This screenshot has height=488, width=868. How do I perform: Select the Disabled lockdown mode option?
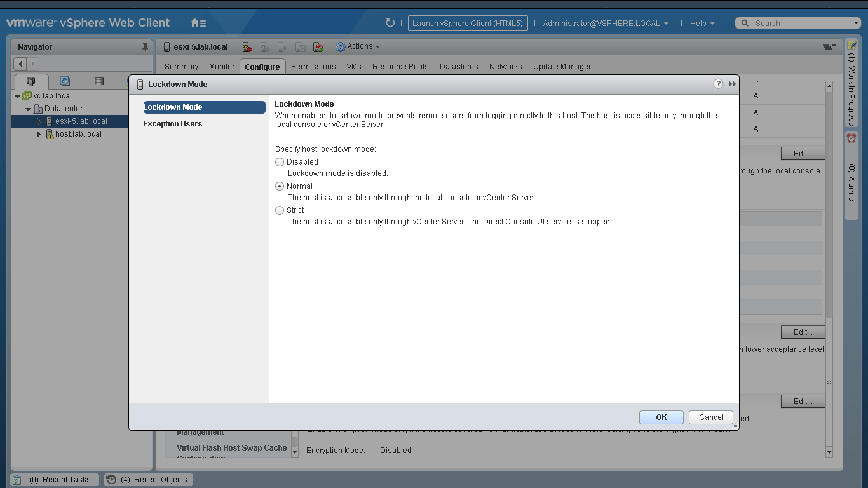pos(280,162)
